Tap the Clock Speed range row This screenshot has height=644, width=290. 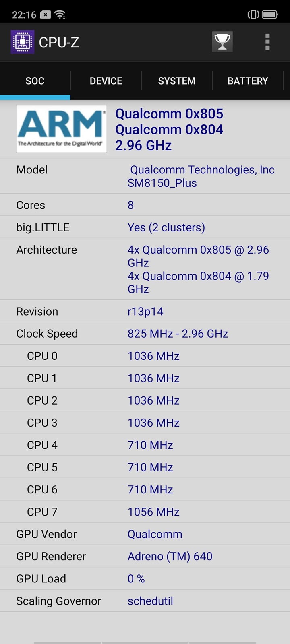[145, 334]
